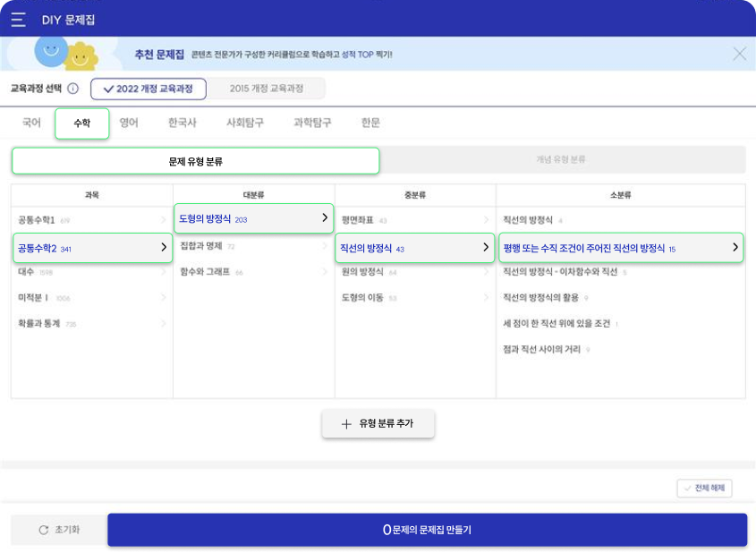Viewport: 756px width, 553px height.
Task: Click the plus icon on 유형 분류 추가
Action: pos(346,424)
